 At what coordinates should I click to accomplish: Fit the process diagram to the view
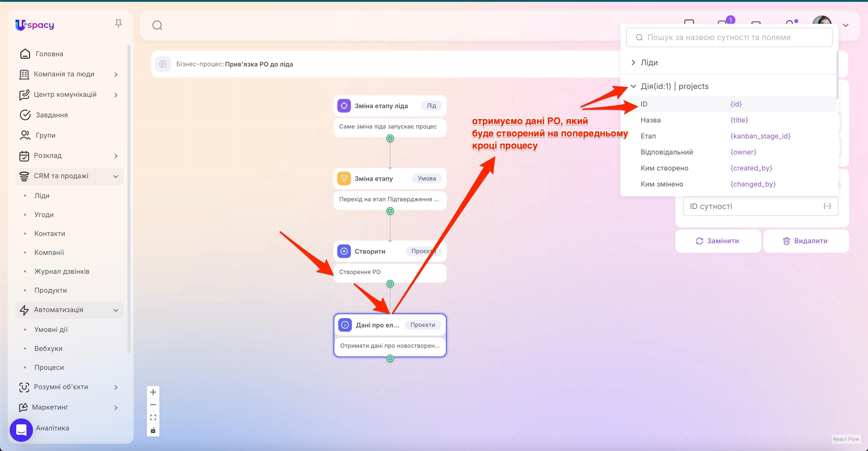click(x=153, y=417)
